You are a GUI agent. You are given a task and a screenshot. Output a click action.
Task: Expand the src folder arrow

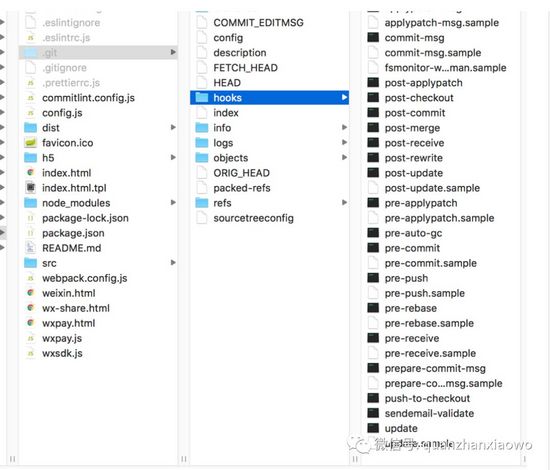coord(173,263)
